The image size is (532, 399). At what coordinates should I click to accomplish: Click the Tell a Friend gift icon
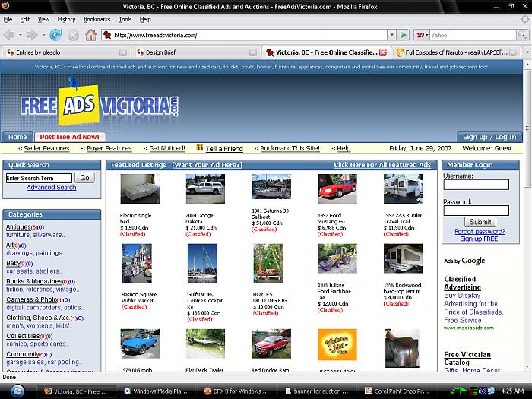pos(199,147)
